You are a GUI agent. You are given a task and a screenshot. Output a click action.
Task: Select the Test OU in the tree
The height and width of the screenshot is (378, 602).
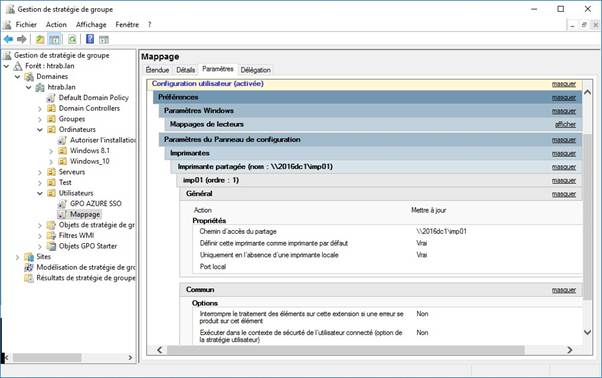(65, 183)
